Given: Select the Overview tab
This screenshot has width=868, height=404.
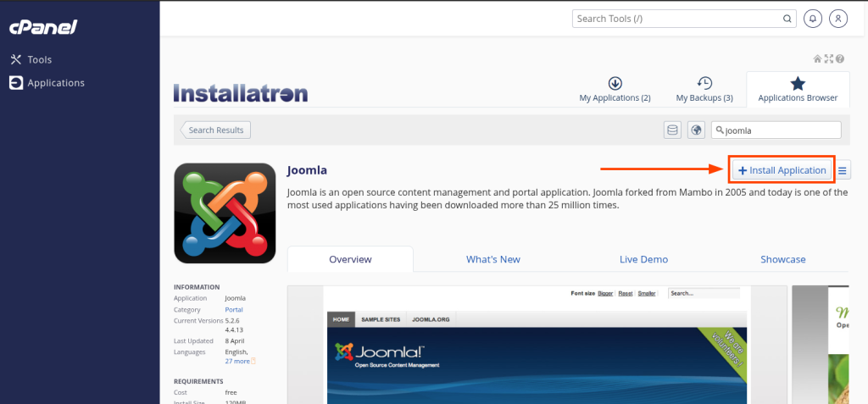Looking at the screenshot, I should click(x=350, y=259).
